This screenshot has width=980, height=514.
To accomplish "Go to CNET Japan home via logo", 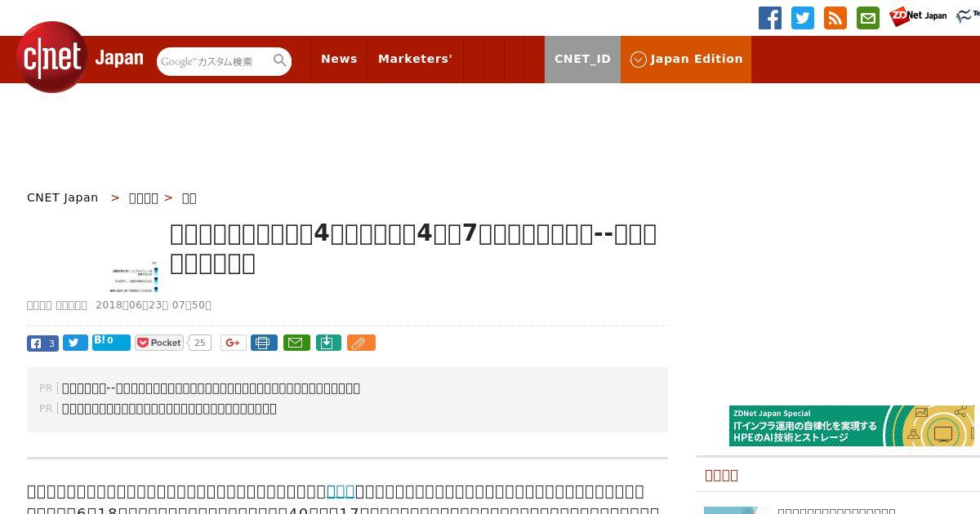I will pos(79,58).
